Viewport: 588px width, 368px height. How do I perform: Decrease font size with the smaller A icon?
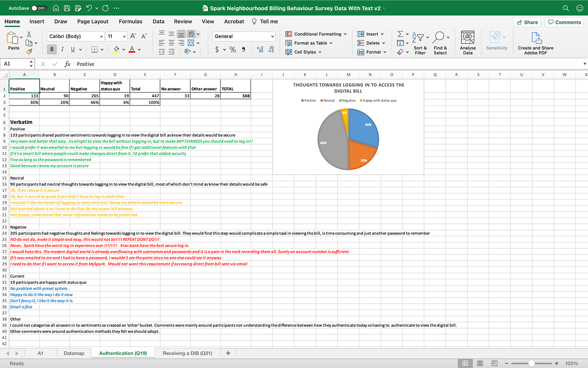144,36
